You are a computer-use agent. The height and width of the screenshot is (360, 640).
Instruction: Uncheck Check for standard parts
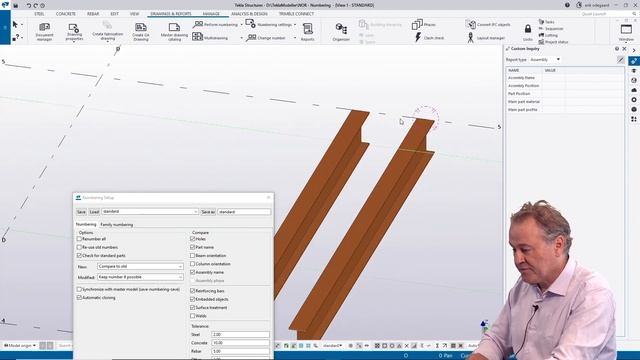(x=79, y=256)
